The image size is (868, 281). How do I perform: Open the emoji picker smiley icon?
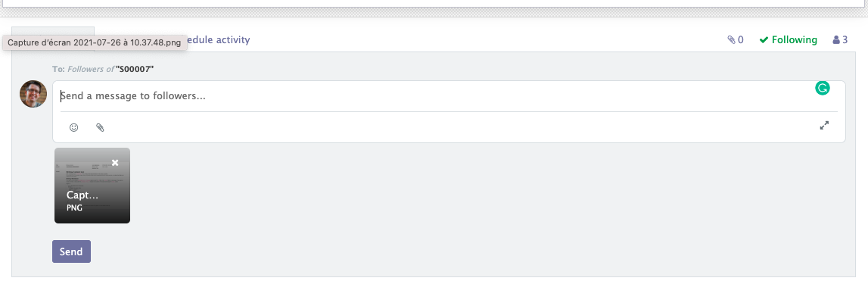coord(73,127)
